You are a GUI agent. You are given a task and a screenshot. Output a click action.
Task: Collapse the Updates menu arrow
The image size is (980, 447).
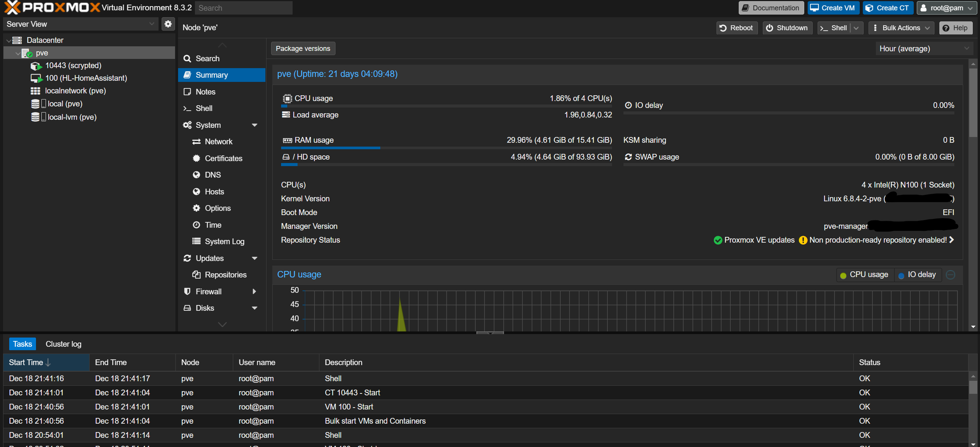pos(254,258)
